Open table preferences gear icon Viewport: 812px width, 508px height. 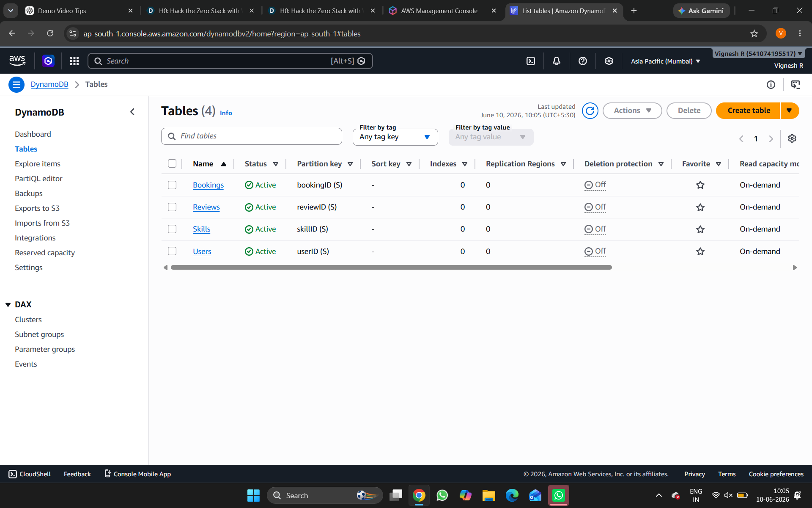(x=792, y=138)
